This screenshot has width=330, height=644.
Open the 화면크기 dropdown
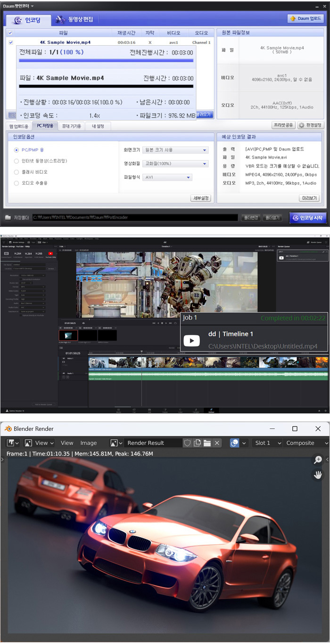[x=175, y=150]
